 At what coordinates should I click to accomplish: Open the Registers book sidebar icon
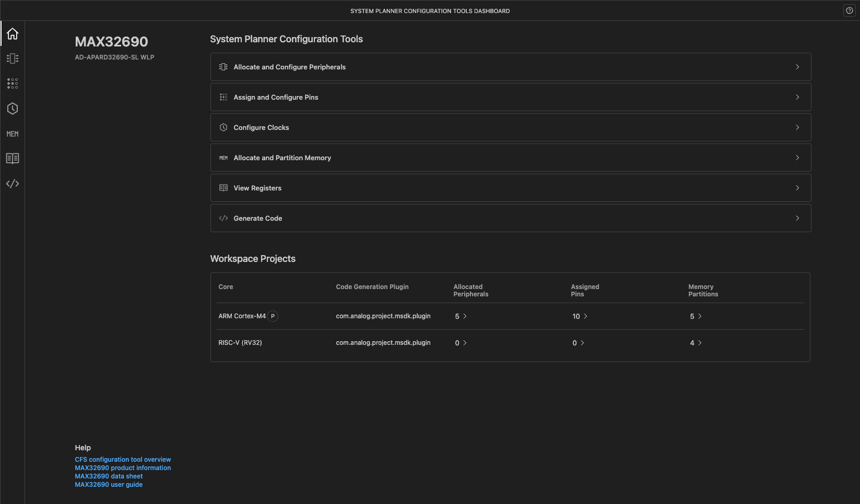click(x=13, y=159)
